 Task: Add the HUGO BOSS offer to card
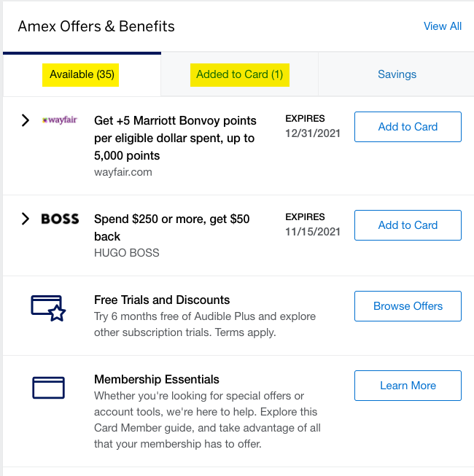408,225
